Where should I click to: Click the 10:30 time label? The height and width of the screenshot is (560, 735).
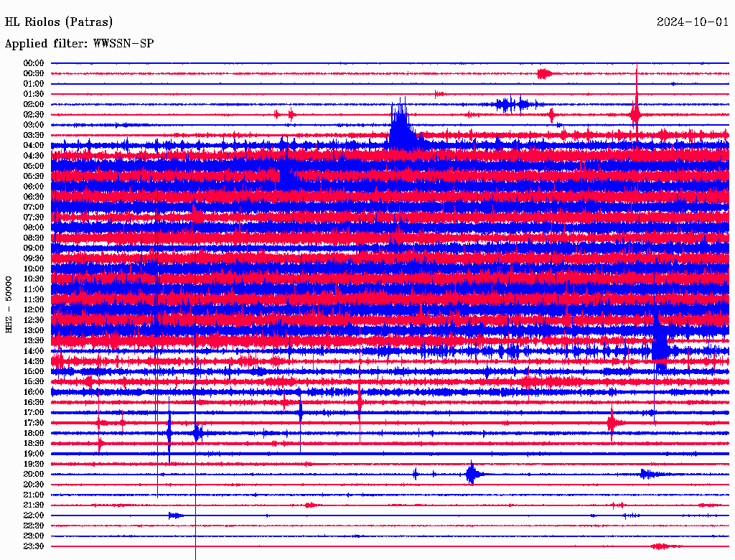34,279
